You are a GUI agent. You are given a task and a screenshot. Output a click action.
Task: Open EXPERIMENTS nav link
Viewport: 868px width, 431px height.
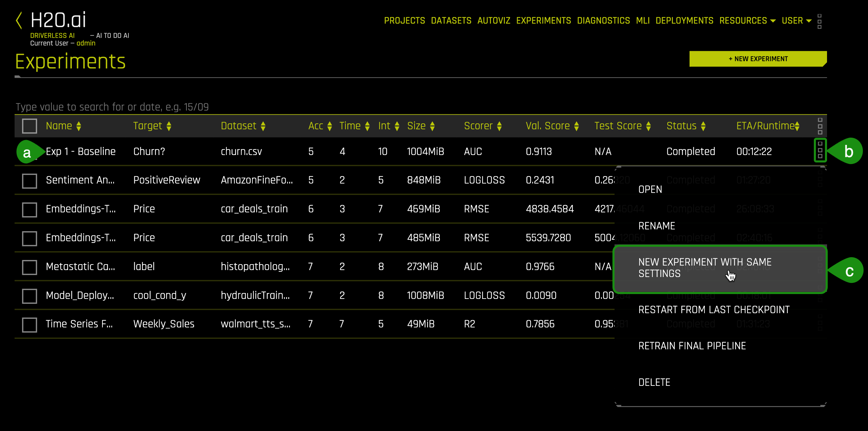click(543, 21)
